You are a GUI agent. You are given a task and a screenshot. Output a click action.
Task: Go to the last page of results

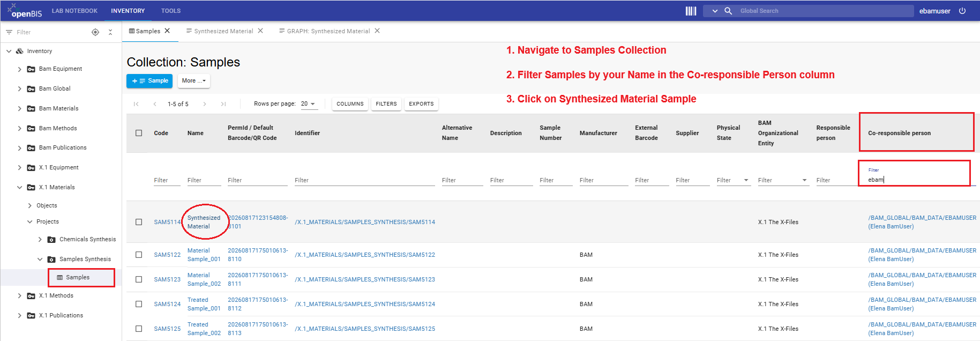tap(223, 104)
